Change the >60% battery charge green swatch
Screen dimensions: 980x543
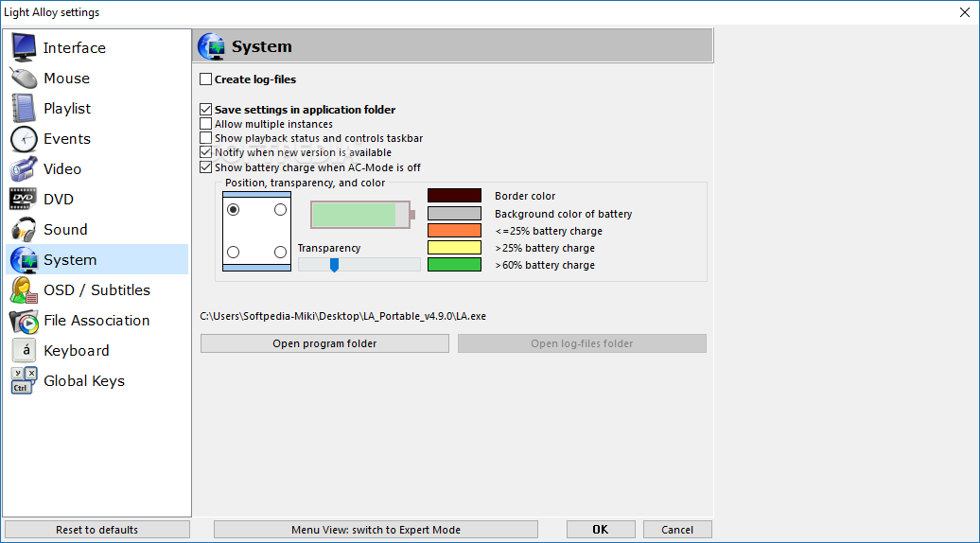[x=454, y=265]
